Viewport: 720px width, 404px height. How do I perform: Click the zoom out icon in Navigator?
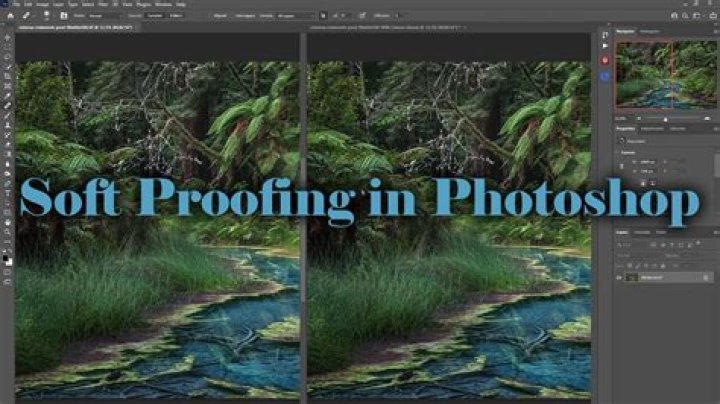click(639, 118)
